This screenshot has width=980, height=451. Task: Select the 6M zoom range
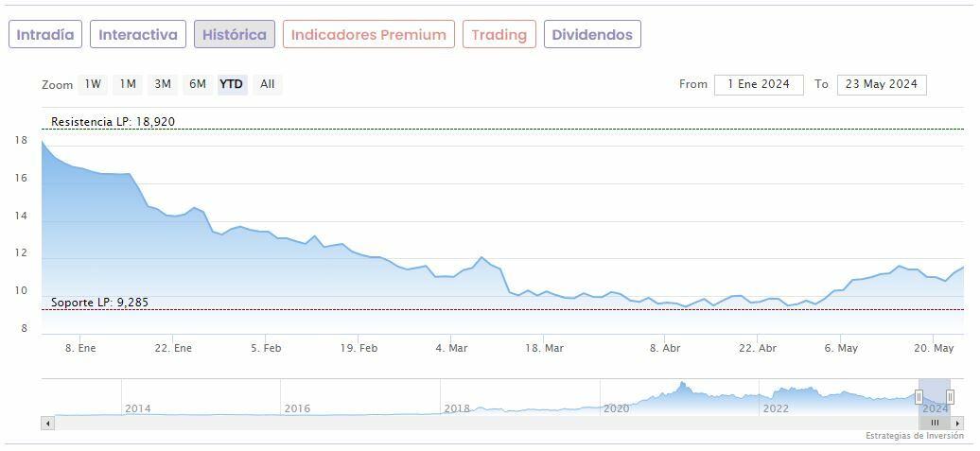click(x=197, y=84)
